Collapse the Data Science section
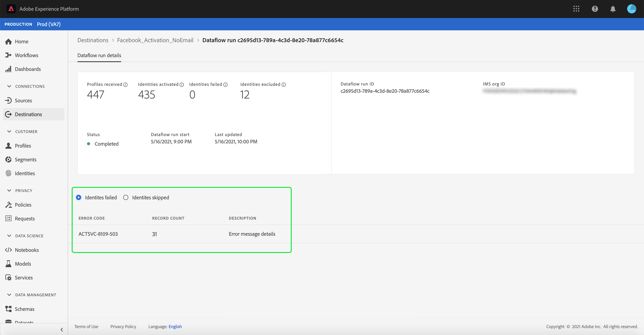The width and height of the screenshot is (644, 335). point(9,236)
